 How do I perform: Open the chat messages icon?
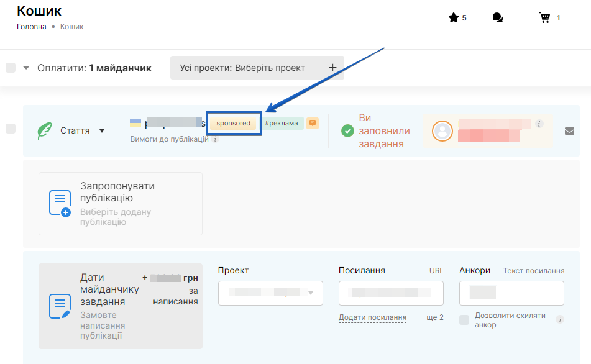coord(497,18)
